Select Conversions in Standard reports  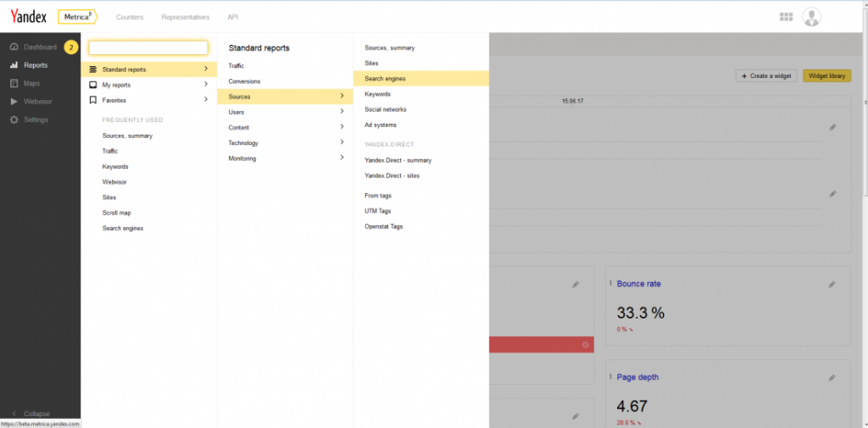point(244,81)
